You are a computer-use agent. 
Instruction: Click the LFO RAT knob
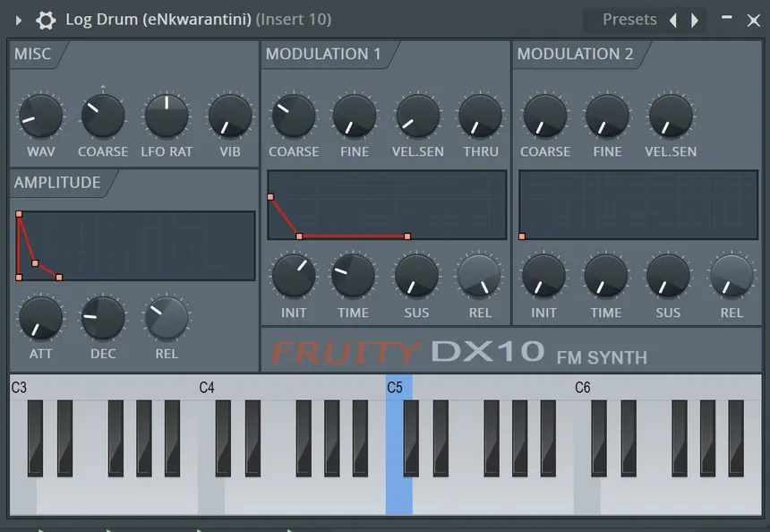click(x=166, y=117)
